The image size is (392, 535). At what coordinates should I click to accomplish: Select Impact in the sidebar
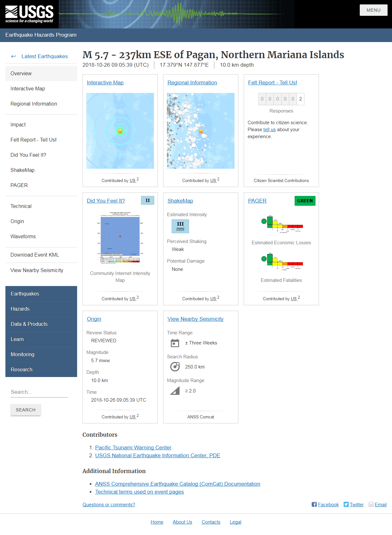(41, 125)
